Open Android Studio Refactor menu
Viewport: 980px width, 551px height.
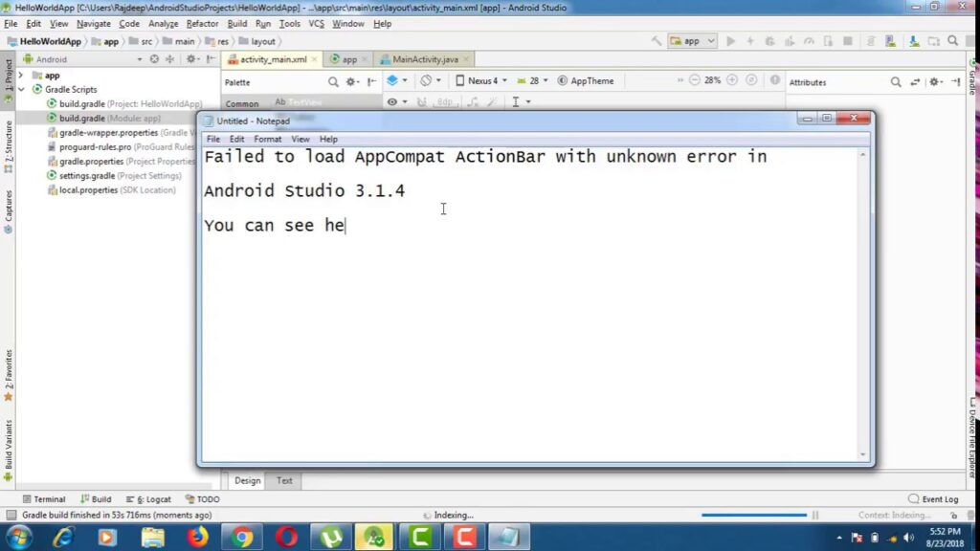pyautogui.click(x=202, y=24)
